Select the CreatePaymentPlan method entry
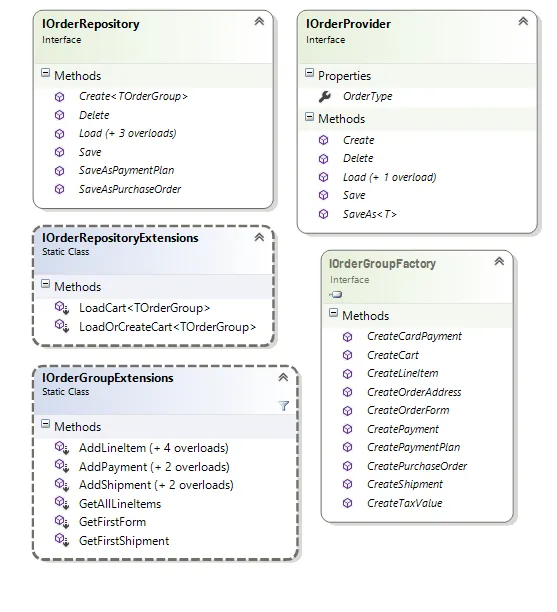Image resolution: width=557 pixels, height=612 pixels. 414,447
